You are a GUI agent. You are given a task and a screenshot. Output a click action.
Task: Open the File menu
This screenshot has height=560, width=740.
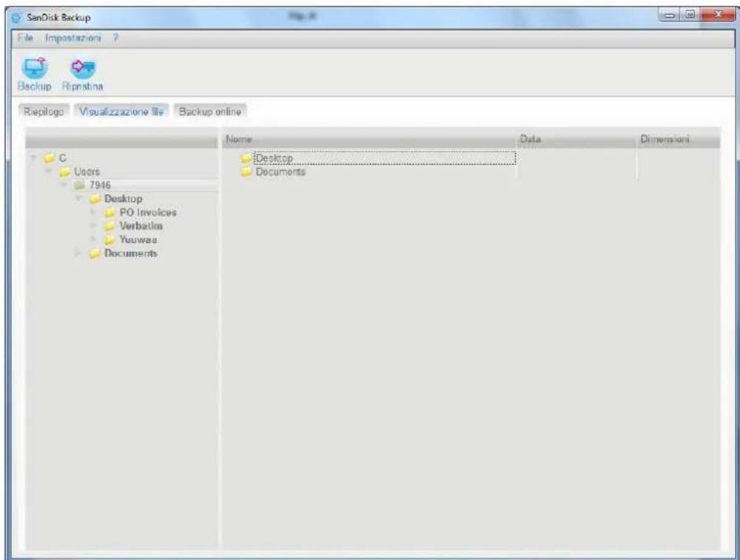point(25,38)
